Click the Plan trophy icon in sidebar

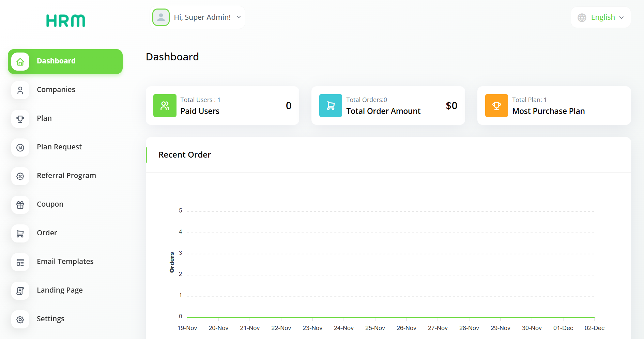point(20,119)
